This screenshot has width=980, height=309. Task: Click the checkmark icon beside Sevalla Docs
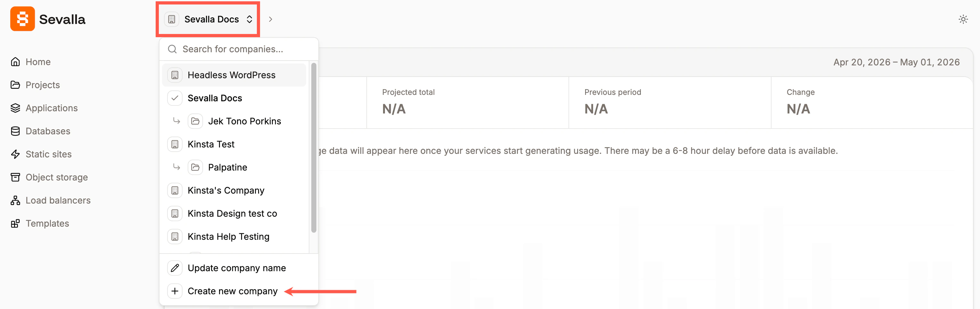click(175, 98)
